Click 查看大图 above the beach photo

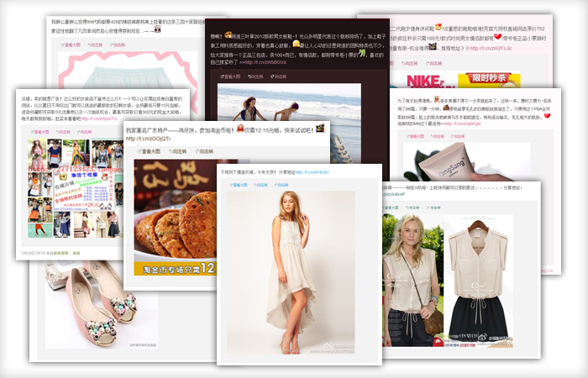point(231,76)
